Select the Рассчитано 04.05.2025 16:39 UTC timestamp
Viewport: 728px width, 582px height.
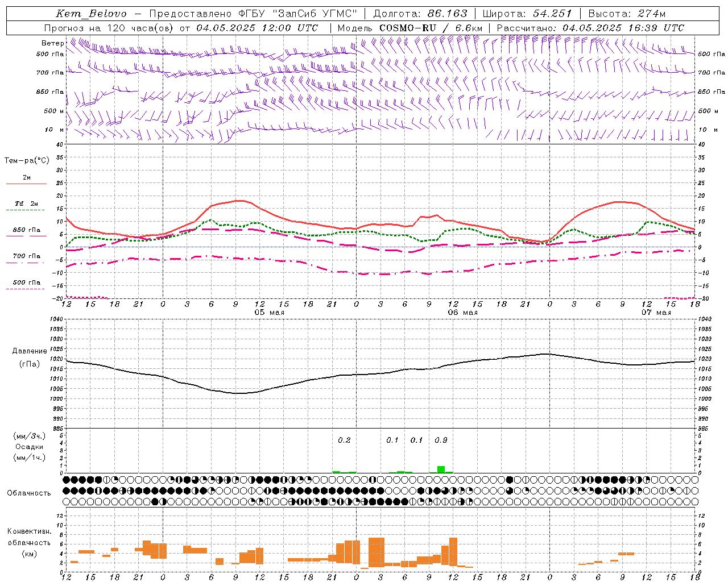click(x=590, y=28)
